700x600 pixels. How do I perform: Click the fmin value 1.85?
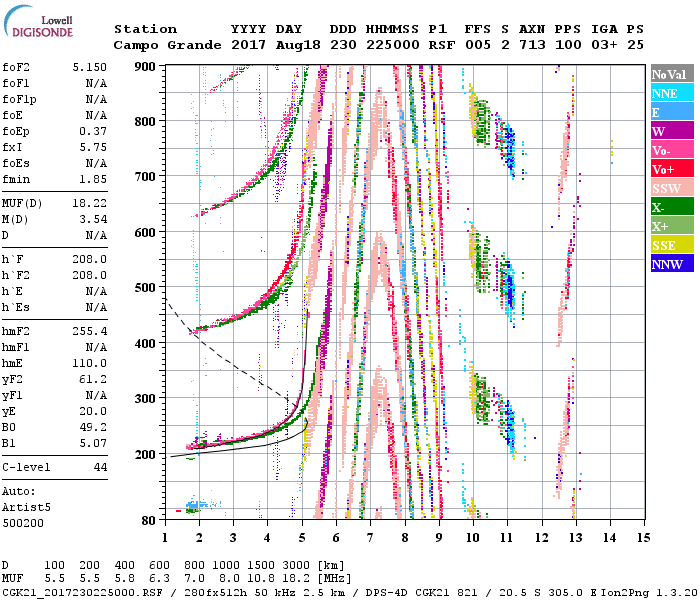93,179
